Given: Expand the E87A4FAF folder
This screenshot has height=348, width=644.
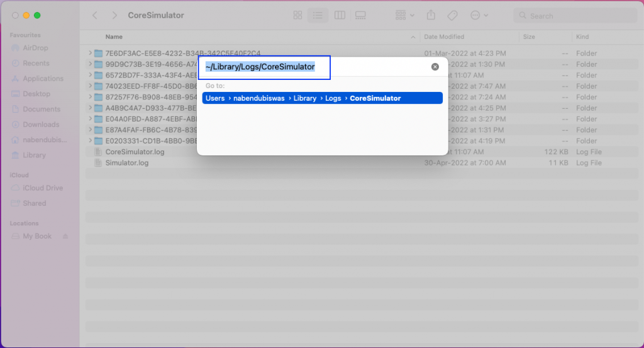Looking at the screenshot, I should pyautogui.click(x=90, y=130).
